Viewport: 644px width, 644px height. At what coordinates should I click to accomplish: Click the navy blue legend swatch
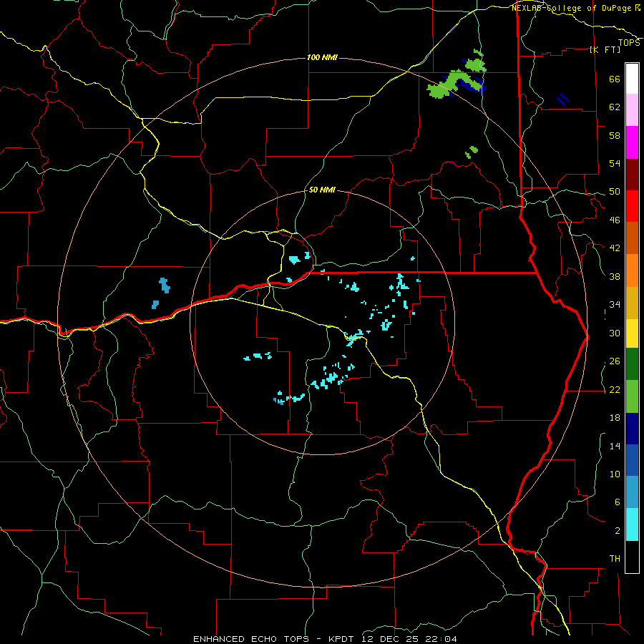[x=632, y=429]
